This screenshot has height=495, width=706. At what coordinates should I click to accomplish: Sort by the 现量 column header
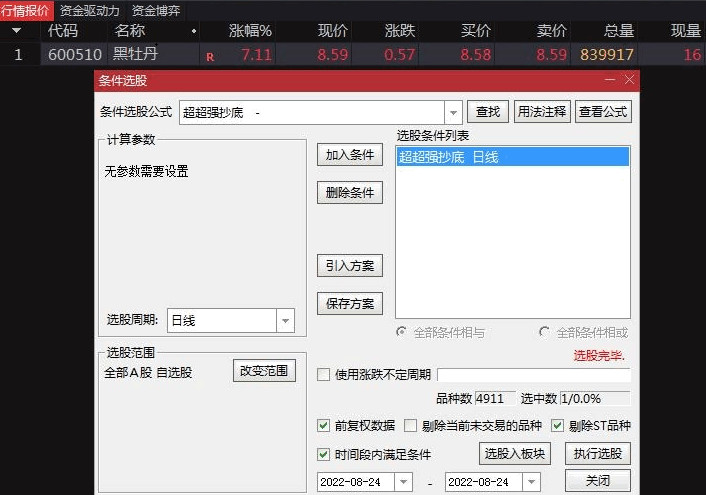coord(686,31)
